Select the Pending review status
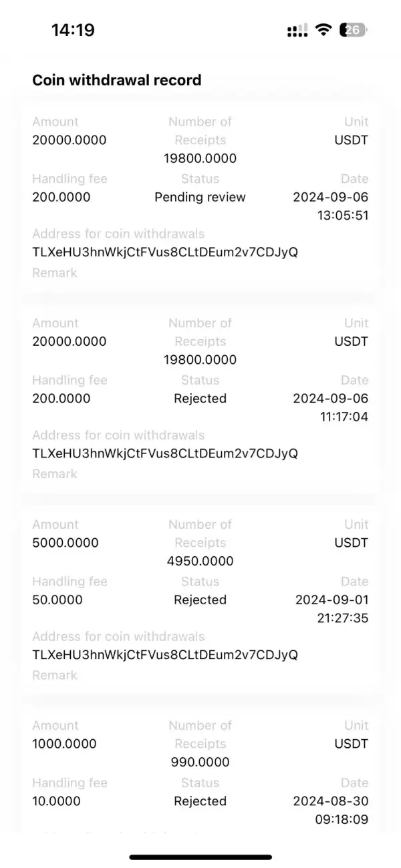The width and height of the screenshot is (401, 868). tap(200, 197)
